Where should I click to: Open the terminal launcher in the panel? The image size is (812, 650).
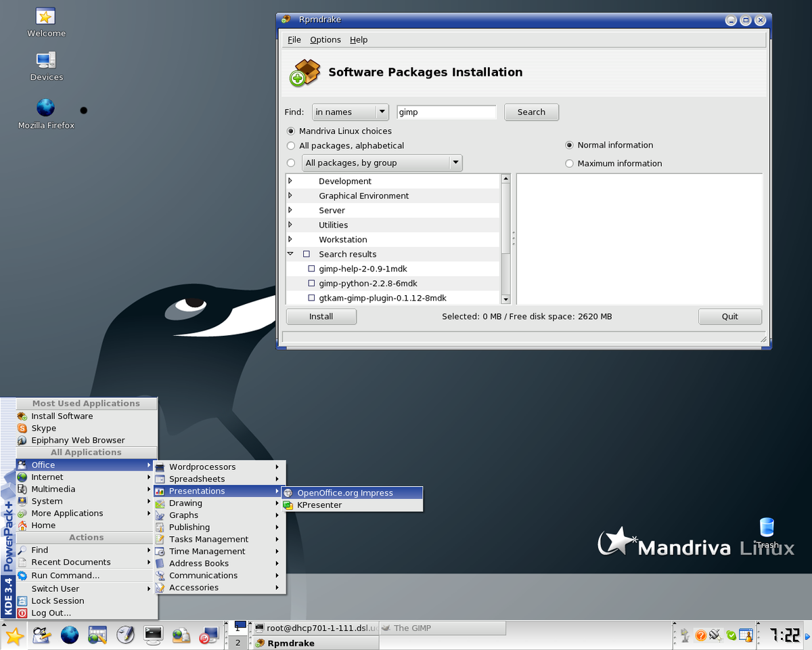(154, 635)
